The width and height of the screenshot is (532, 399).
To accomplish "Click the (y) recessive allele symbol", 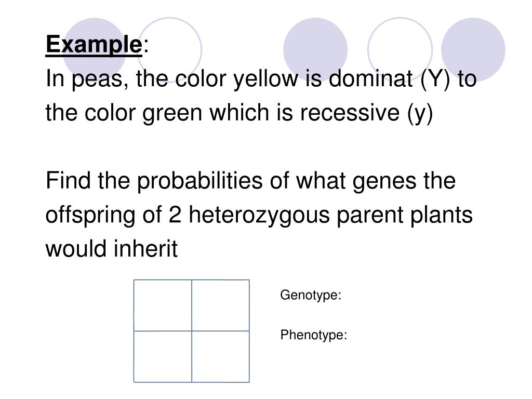I will click(420, 113).
